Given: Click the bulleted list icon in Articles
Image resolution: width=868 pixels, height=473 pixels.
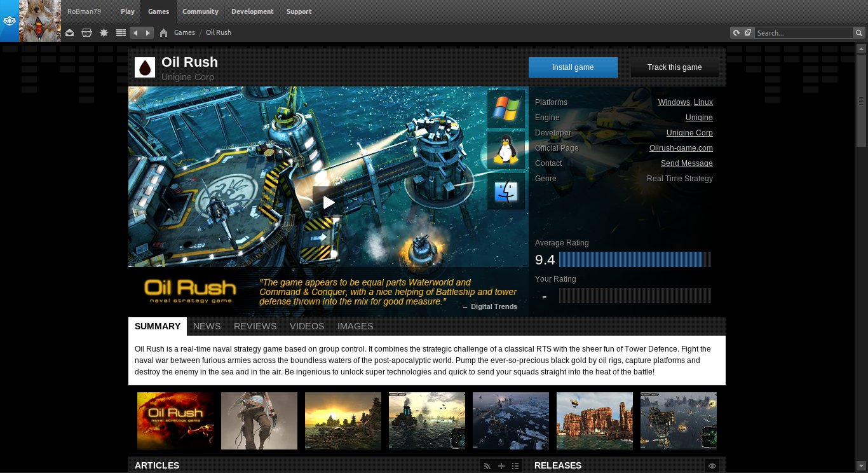Looking at the screenshot, I should click(x=515, y=466).
